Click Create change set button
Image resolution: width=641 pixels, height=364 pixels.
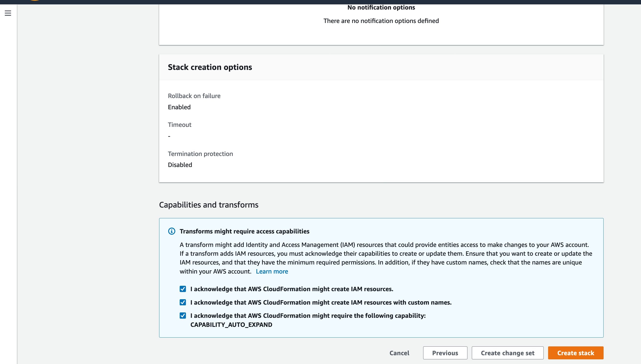[508, 353]
